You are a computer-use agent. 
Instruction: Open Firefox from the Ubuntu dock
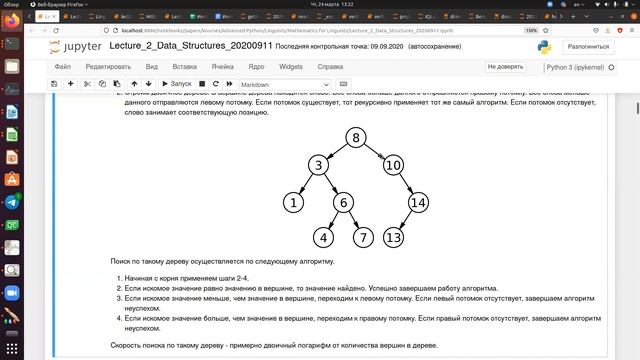click(12, 20)
